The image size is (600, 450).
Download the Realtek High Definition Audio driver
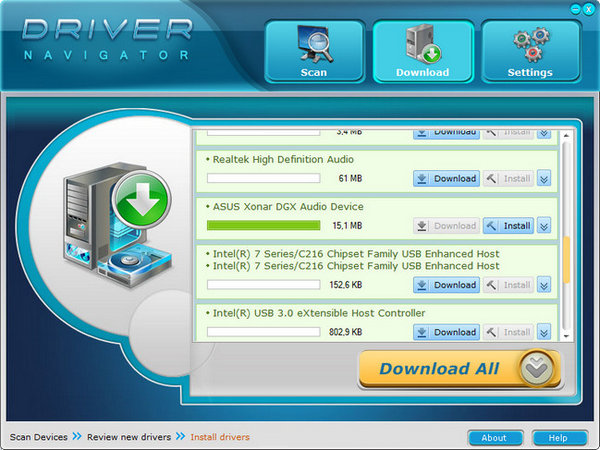click(446, 179)
